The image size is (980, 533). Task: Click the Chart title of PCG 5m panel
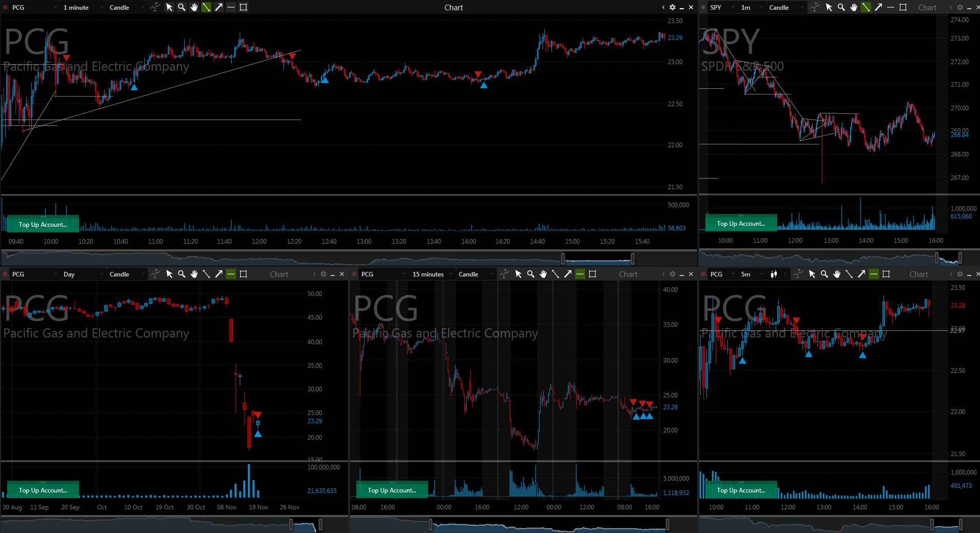[918, 274]
